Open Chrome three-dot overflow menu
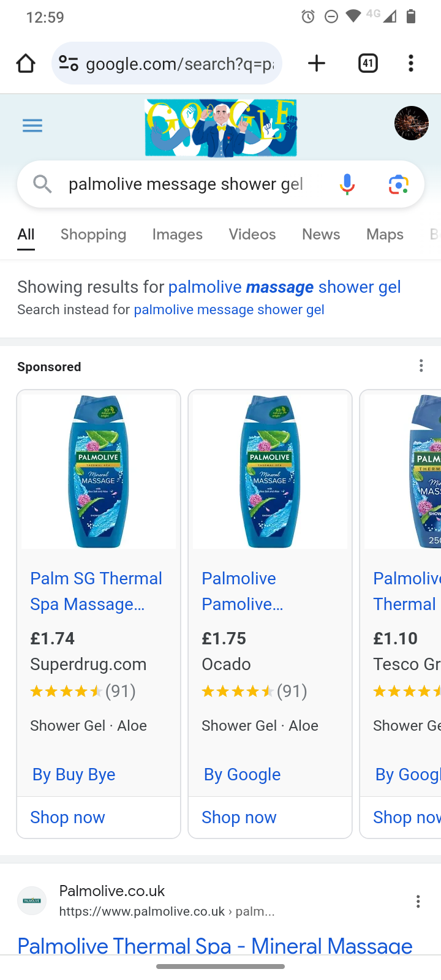Screen dimensions: 441x980 pyautogui.click(x=411, y=63)
